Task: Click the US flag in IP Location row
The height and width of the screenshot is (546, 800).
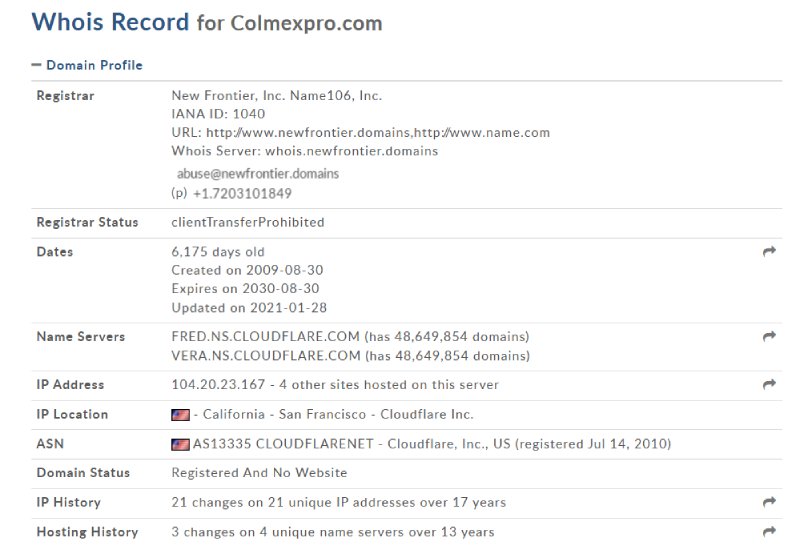Action: point(181,415)
